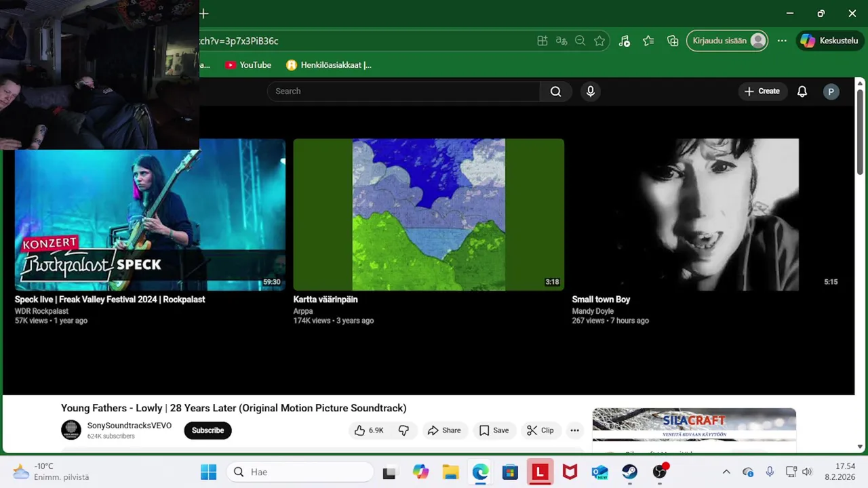Save the video to a playlist

click(x=494, y=430)
